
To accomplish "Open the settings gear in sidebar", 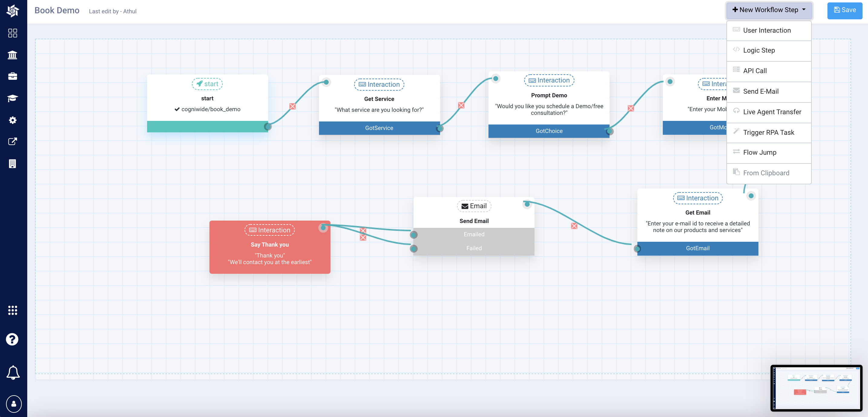I will coord(12,120).
